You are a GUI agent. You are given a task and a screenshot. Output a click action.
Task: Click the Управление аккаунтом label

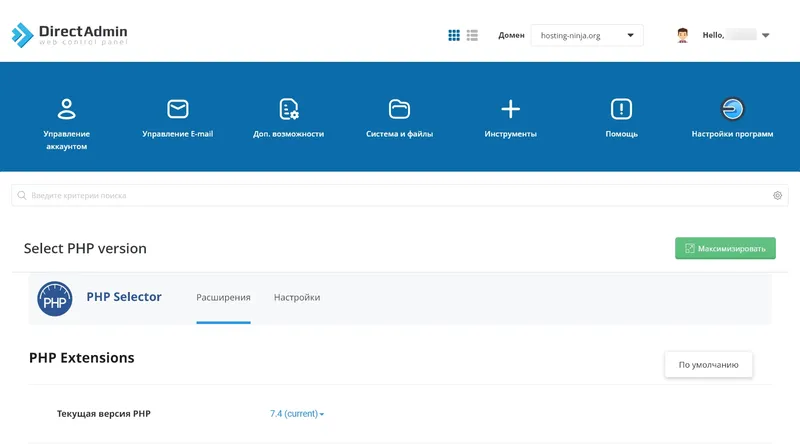pyautogui.click(x=66, y=140)
